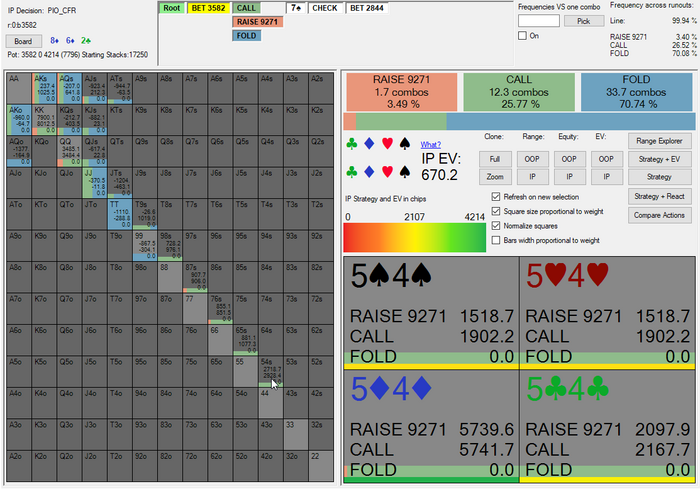Select the T9s cell in range matrix
Viewport: 700px width, 489px height.
coord(145,214)
